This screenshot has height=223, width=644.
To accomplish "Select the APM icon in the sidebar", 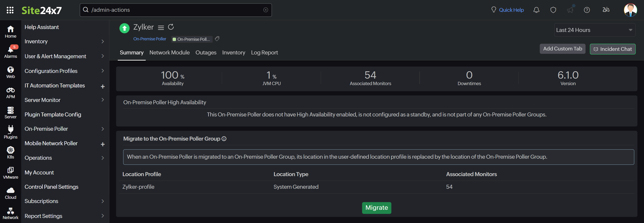I will [x=10, y=93].
